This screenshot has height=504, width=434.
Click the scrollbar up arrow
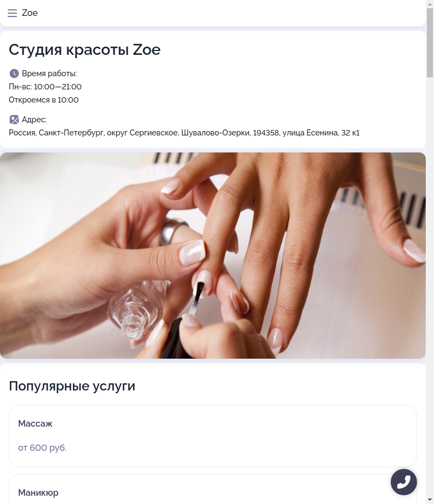tap(430, 4)
